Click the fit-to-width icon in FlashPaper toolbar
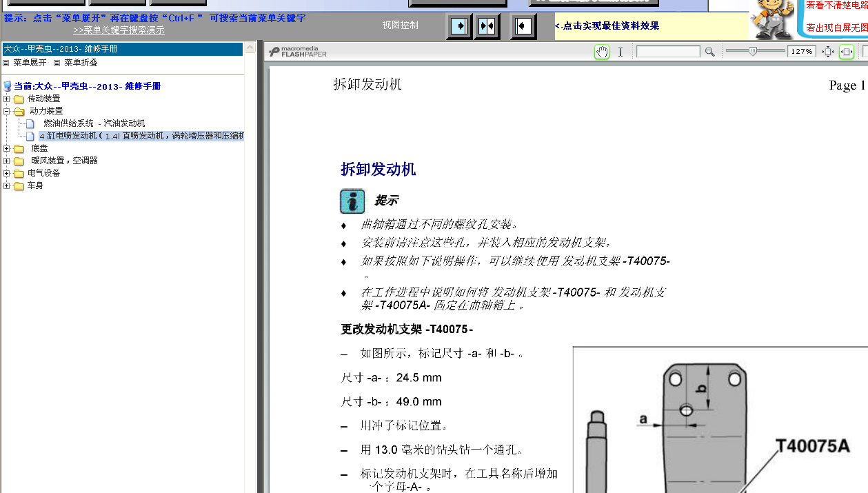Viewport: 868px width, 493px height. point(847,52)
